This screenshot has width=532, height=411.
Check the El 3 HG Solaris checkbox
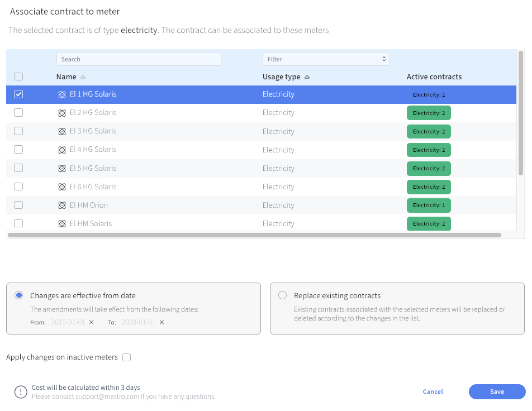click(x=18, y=131)
